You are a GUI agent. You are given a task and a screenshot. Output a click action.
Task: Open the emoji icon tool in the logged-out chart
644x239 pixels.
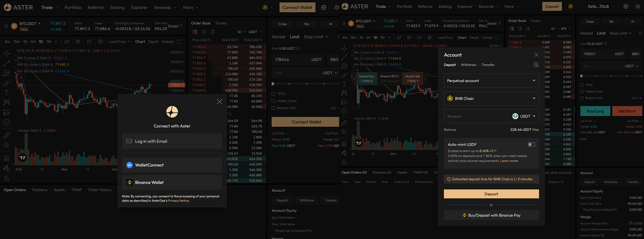(x=7, y=122)
